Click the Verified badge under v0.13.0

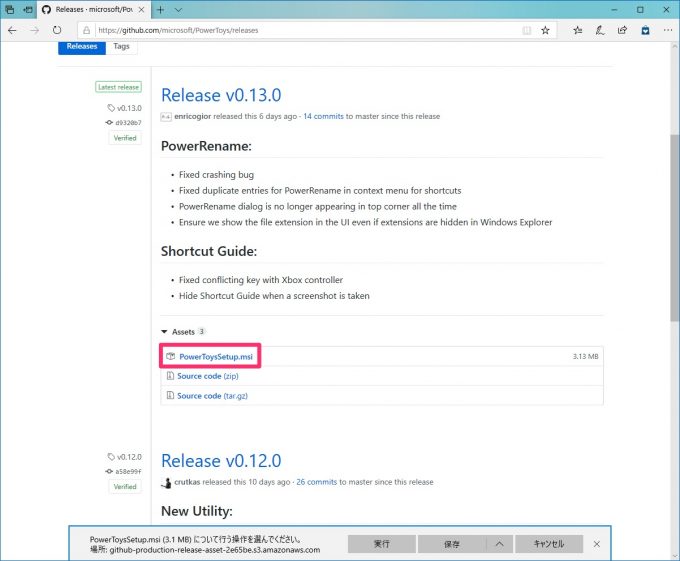[x=125, y=138]
